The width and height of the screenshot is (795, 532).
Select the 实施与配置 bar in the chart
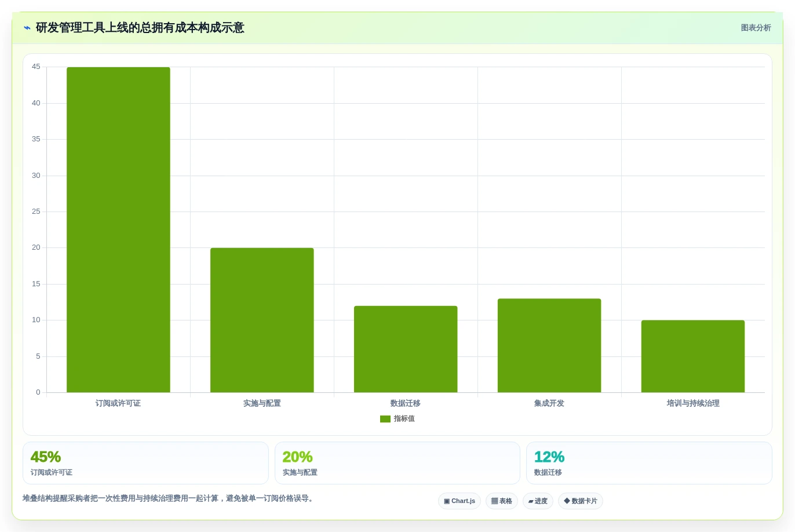click(262, 320)
